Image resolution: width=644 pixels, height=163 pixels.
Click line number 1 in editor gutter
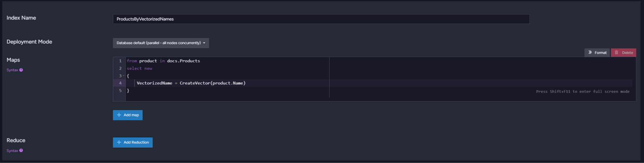(120, 61)
